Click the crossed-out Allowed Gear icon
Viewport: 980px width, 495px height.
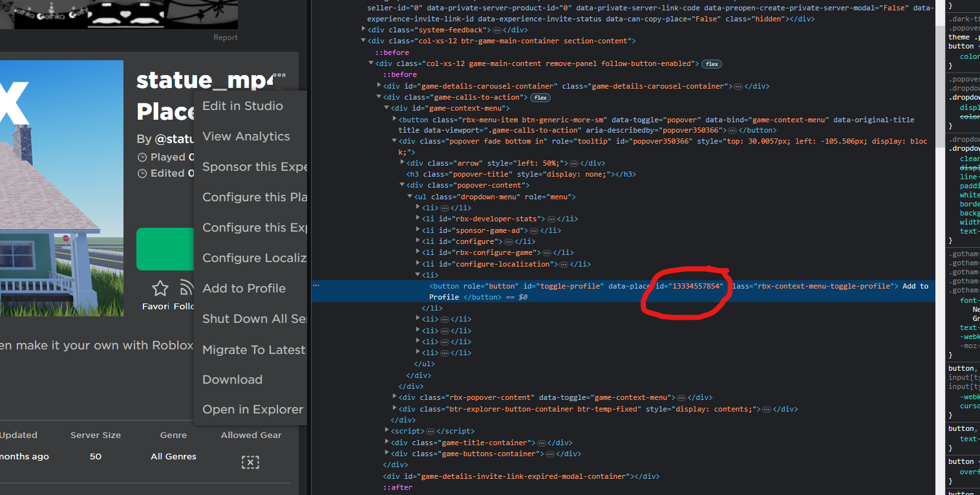[250, 462]
